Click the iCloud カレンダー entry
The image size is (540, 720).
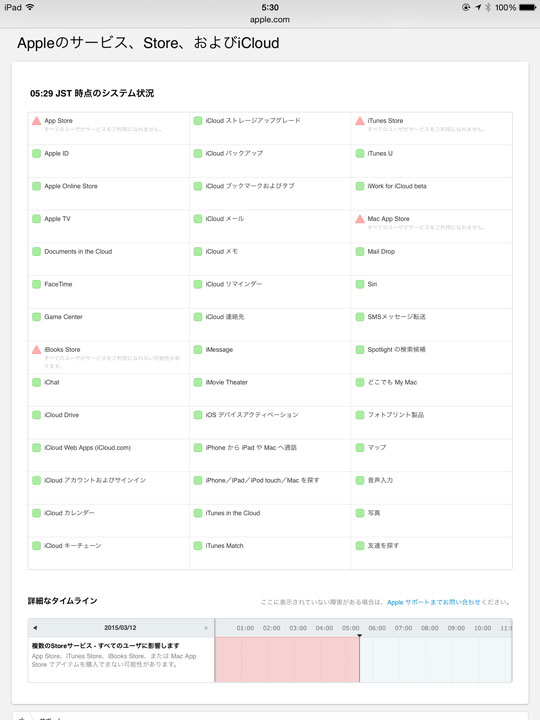[109, 521]
